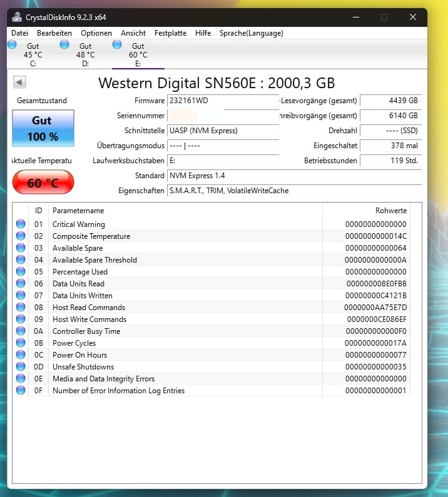
Task: Select the C: drive status icon
Action: pyautogui.click(x=13, y=45)
